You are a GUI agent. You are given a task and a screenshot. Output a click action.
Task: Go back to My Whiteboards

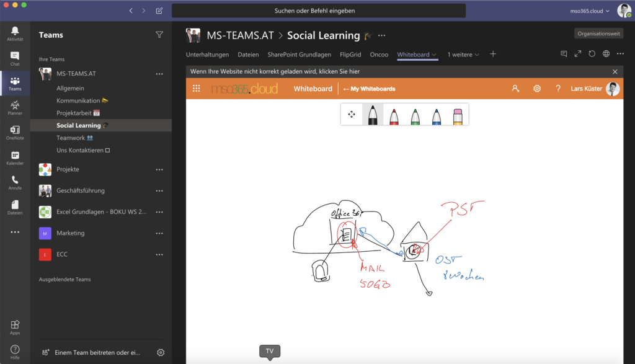[x=370, y=89]
